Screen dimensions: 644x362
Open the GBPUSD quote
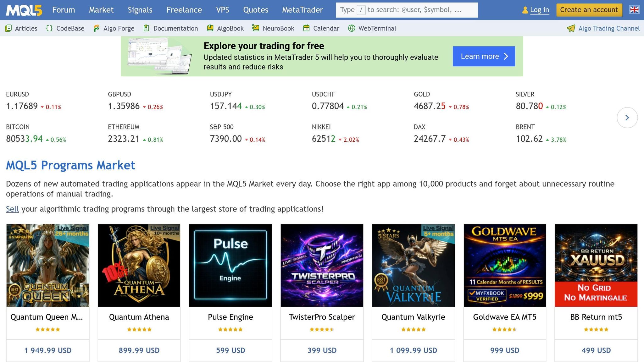pyautogui.click(x=136, y=101)
